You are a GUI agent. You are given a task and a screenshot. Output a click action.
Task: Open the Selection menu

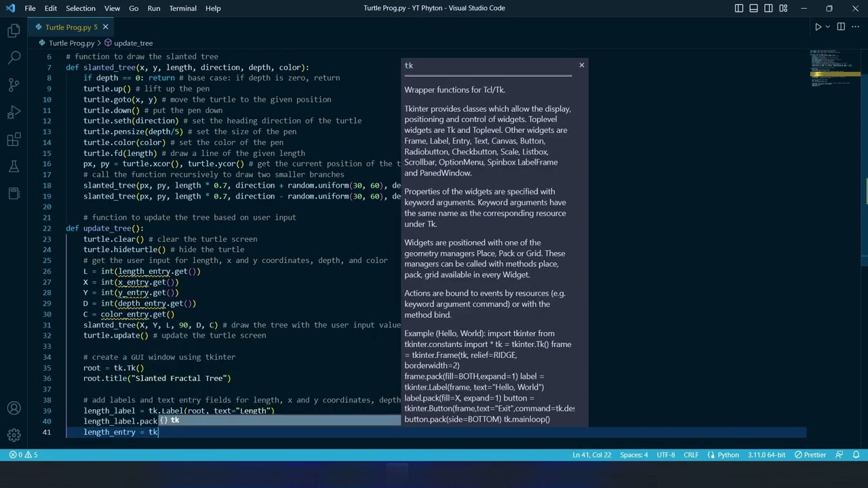click(x=81, y=8)
